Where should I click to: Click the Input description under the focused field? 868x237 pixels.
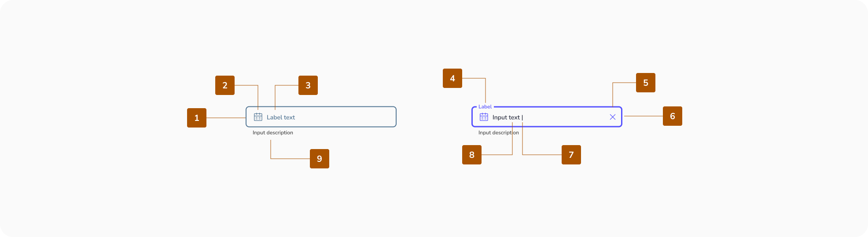498,133
